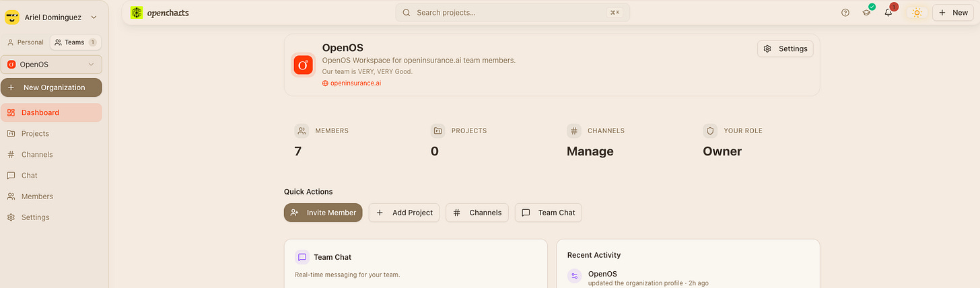Open the help question mark icon
The width and height of the screenshot is (980, 288).
point(845,13)
